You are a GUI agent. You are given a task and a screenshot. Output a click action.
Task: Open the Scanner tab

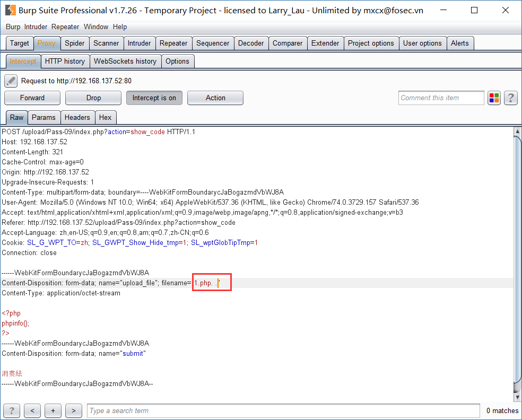tap(106, 43)
